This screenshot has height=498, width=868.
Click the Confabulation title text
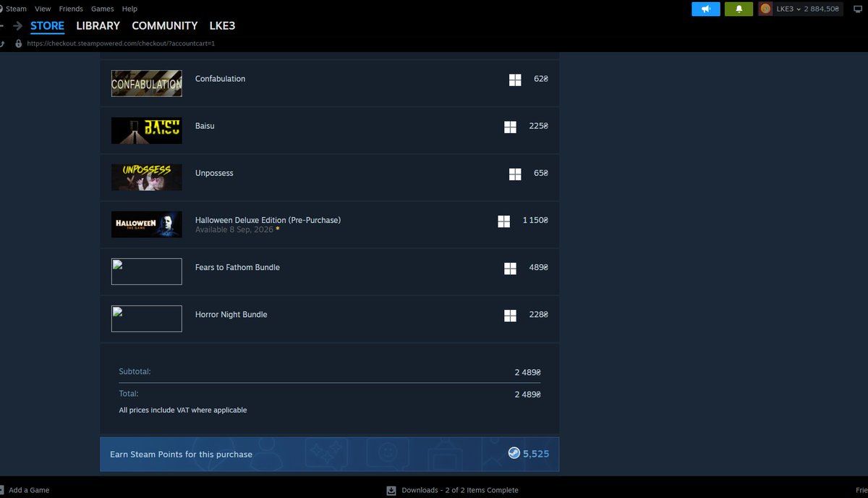[x=220, y=79]
